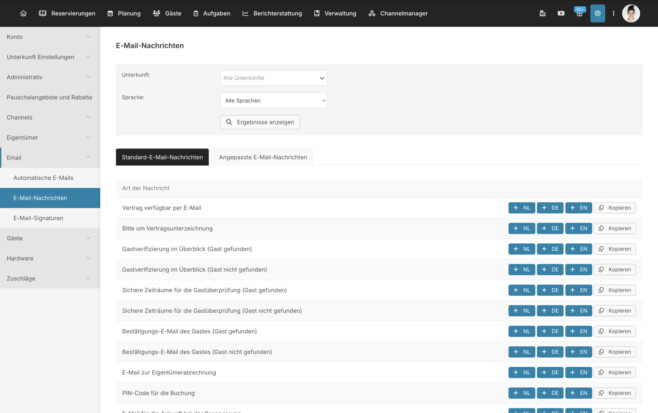Copy Bestätigungs-E-Mail des Gastes (Gast nicht gefunden)

615,352
